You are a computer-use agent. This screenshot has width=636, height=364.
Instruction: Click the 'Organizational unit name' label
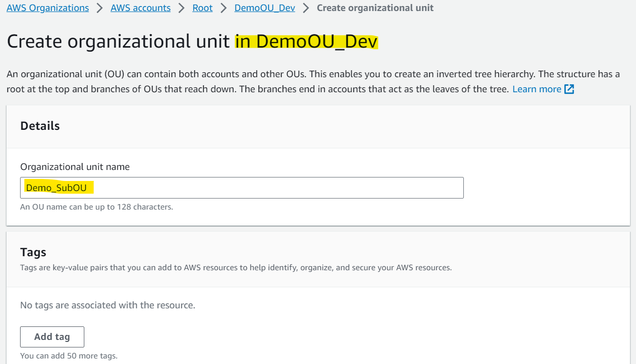75,167
